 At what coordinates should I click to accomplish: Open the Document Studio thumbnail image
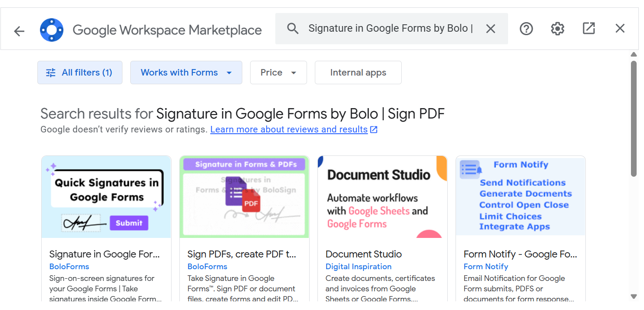pyautogui.click(x=383, y=197)
